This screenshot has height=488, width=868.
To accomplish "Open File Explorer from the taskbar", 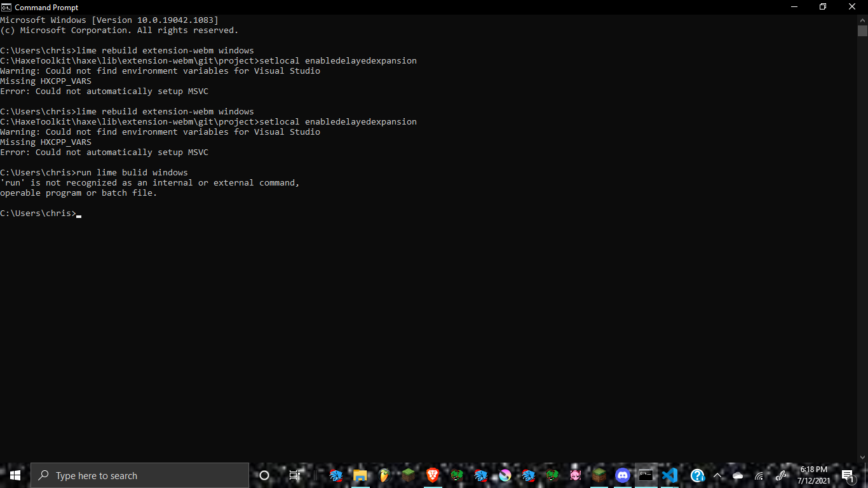I will coord(360,475).
